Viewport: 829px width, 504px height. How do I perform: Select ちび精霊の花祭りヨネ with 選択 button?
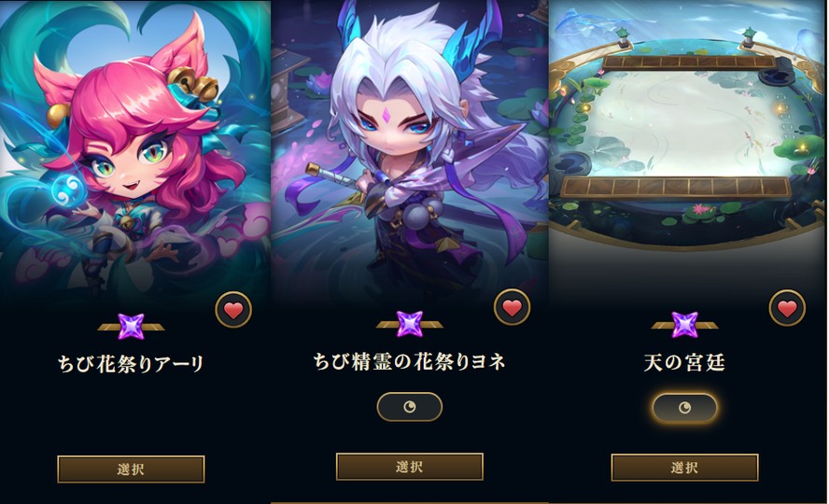(x=409, y=467)
